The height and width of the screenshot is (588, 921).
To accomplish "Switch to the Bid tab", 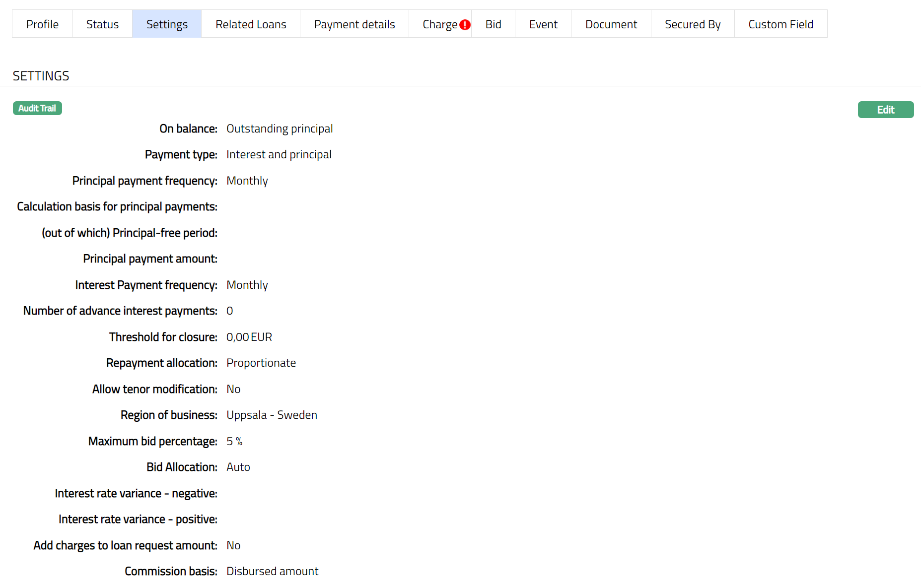I will tap(493, 24).
